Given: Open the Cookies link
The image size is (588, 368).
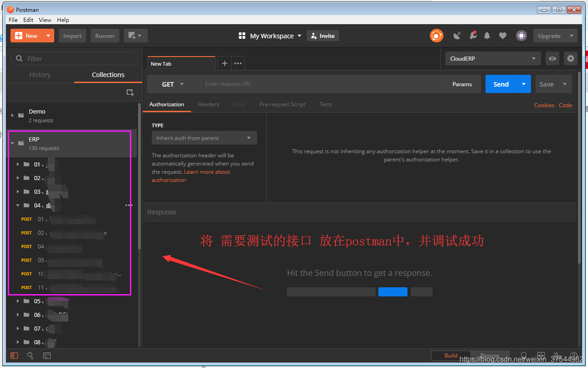Looking at the screenshot, I should pos(544,105).
